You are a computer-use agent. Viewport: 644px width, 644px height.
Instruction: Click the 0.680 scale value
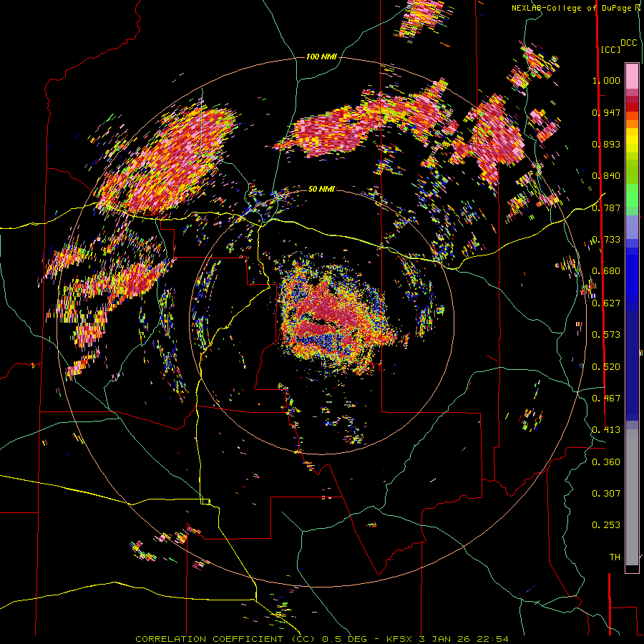(x=606, y=271)
